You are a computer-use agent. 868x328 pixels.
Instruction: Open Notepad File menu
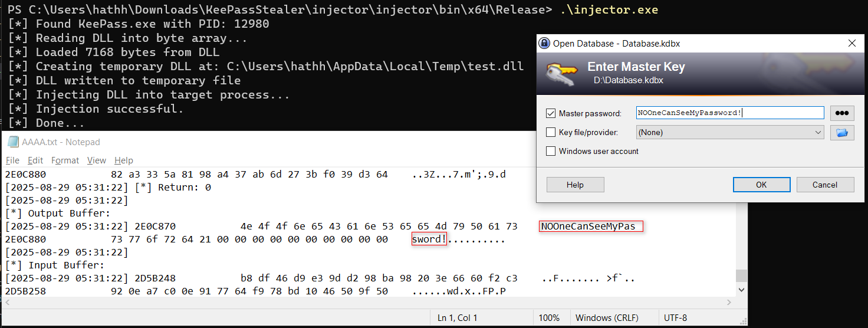point(12,160)
